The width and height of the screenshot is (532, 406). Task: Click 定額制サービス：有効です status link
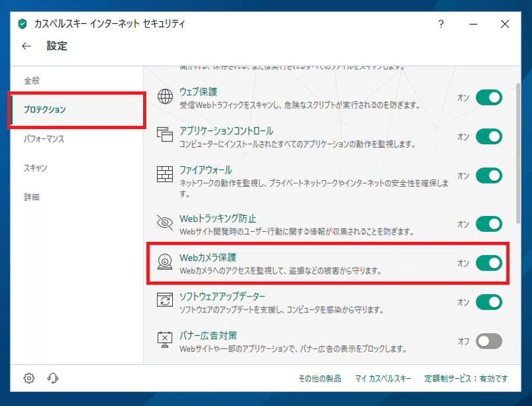point(466,378)
